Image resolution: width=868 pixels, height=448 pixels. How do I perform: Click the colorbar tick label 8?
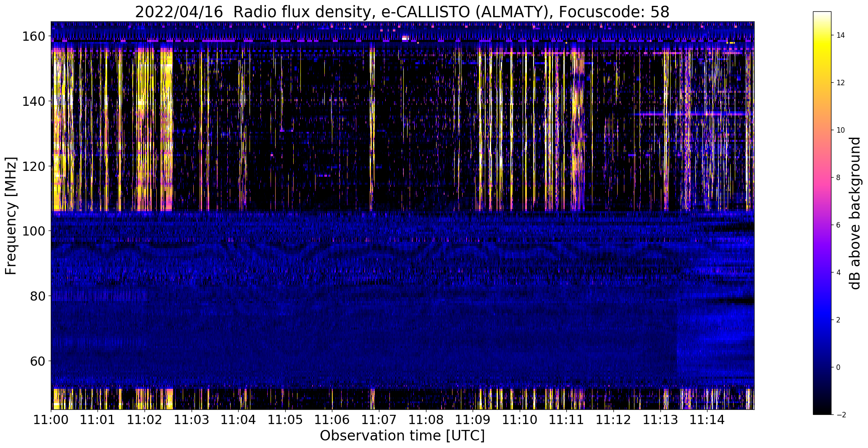(839, 178)
